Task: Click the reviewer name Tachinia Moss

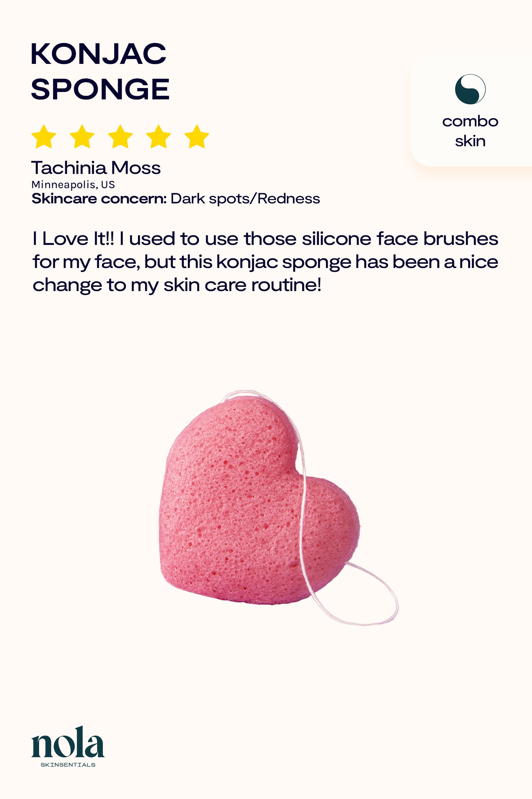Action: click(96, 168)
